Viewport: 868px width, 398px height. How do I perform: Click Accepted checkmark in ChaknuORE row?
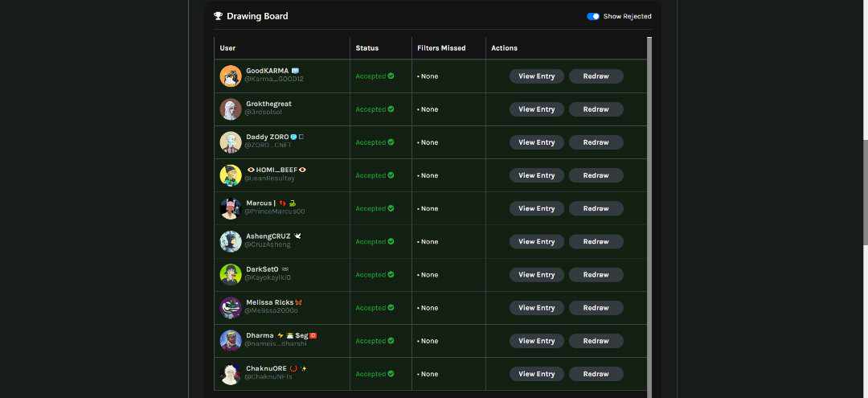(x=391, y=374)
